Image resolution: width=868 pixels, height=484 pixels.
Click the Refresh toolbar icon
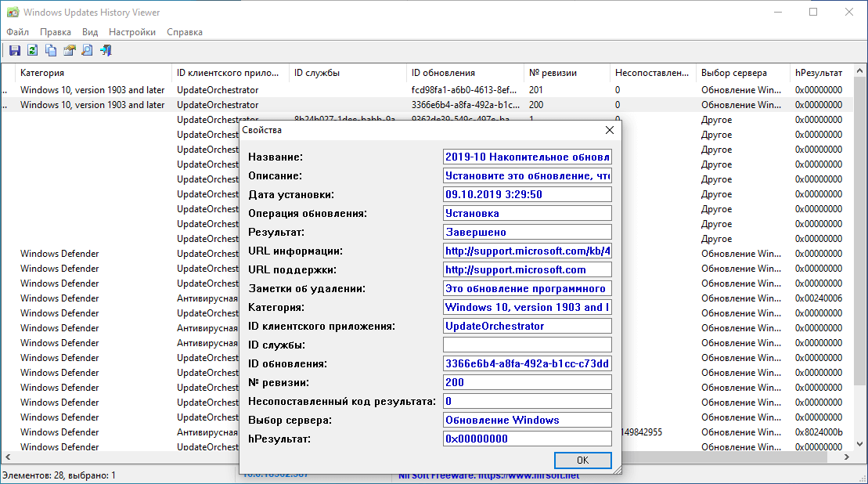pos(31,49)
